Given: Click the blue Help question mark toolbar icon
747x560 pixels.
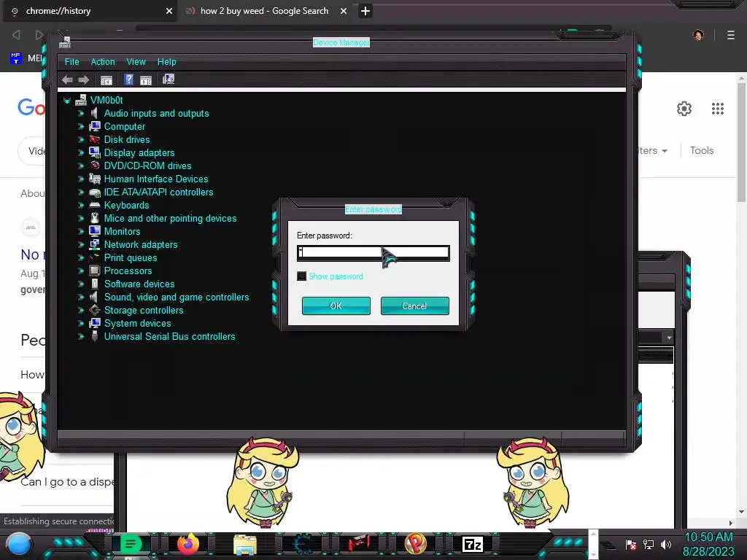Looking at the screenshot, I should pos(128,79).
